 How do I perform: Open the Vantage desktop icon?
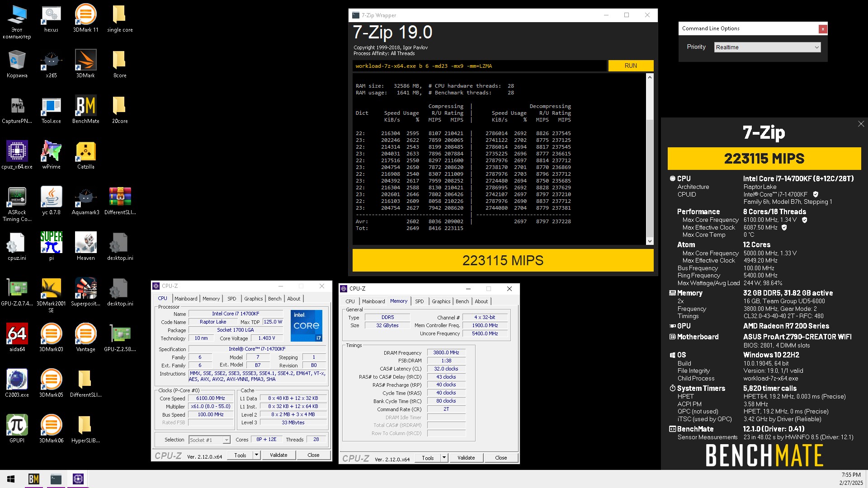85,338
